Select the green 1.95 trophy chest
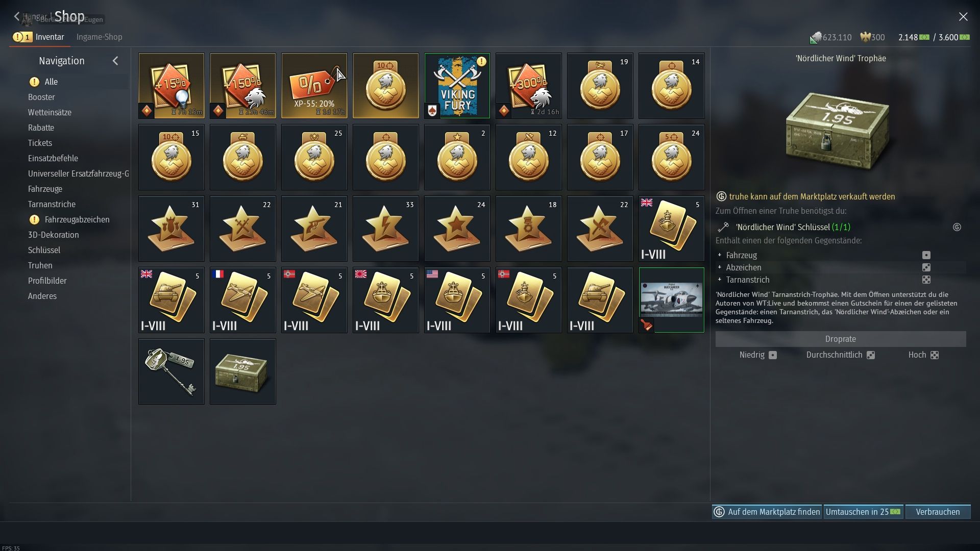The image size is (980, 551). click(242, 371)
